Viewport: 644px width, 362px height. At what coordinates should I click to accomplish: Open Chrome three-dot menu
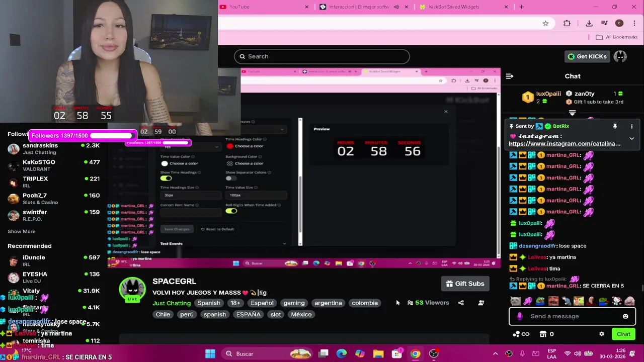(x=634, y=23)
